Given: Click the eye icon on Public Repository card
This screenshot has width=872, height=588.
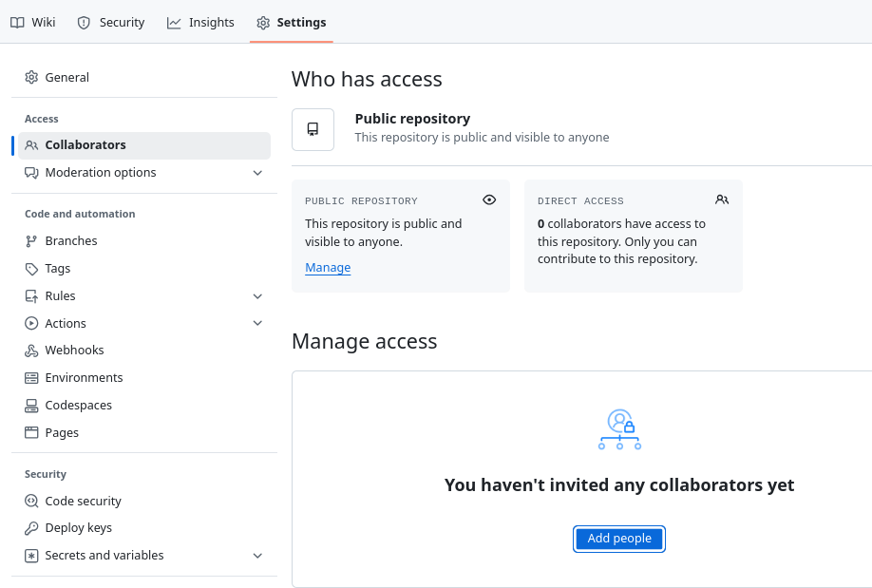Looking at the screenshot, I should 489,199.
